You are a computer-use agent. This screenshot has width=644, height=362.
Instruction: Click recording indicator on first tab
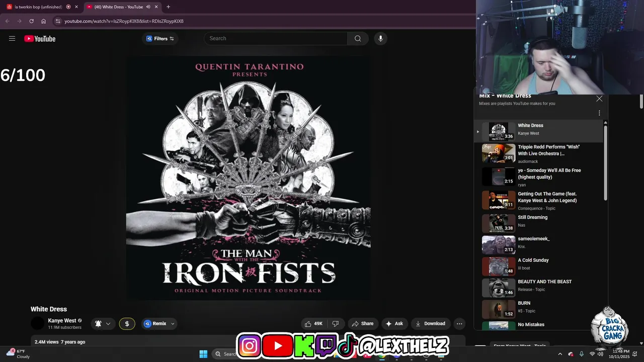click(68, 7)
